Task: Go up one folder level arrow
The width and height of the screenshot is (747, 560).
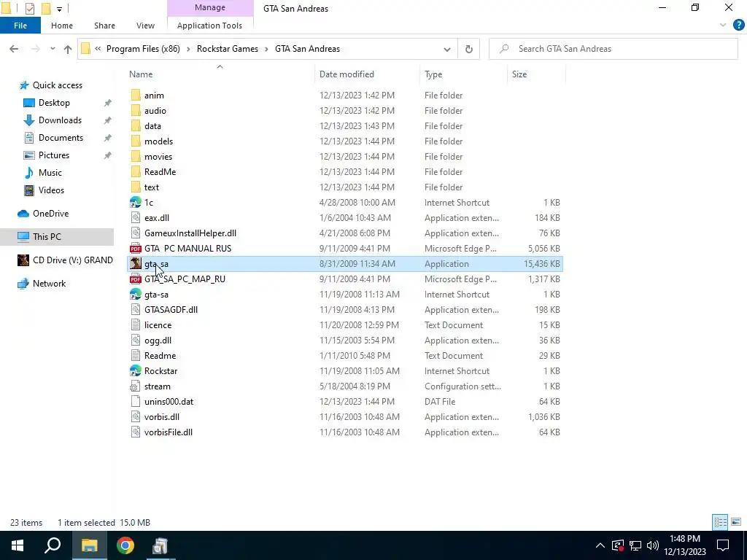Action: point(68,49)
